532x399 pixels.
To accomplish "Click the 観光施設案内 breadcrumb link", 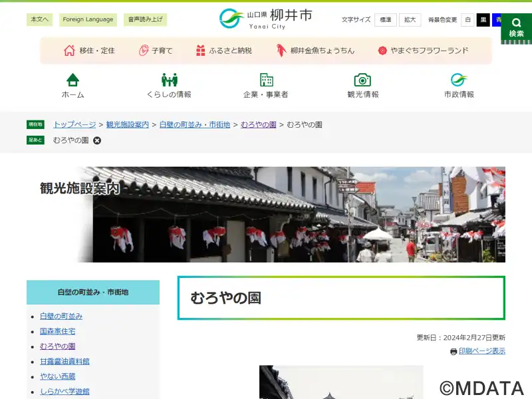I will (128, 124).
